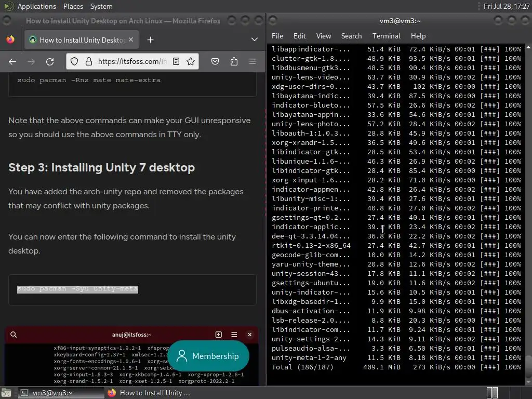The height and width of the screenshot is (399, 532).
Task: Open tracking protection shield icon
Action: (x=74, y=61)
